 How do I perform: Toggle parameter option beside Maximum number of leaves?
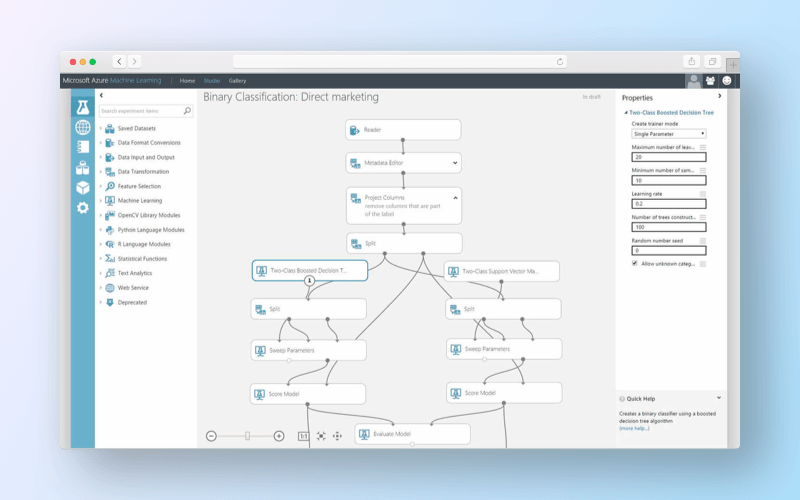pyautogui.click(x=703, y=147)
